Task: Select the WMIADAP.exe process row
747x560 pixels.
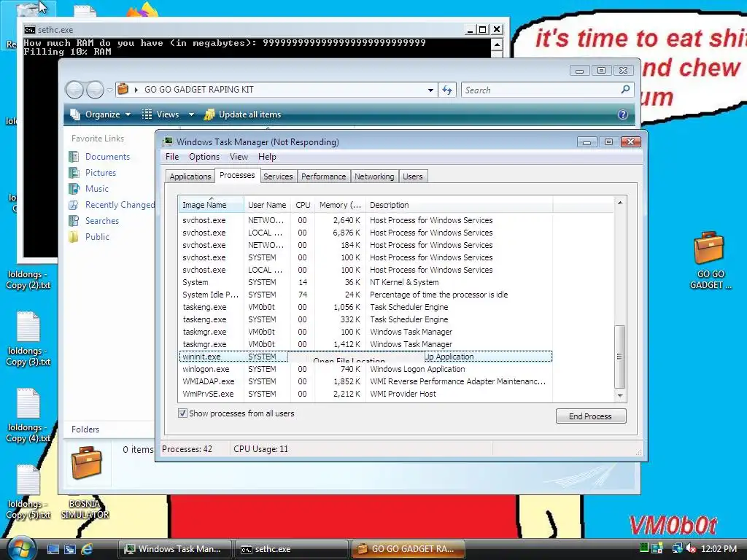Action: [x=365, y=381]
